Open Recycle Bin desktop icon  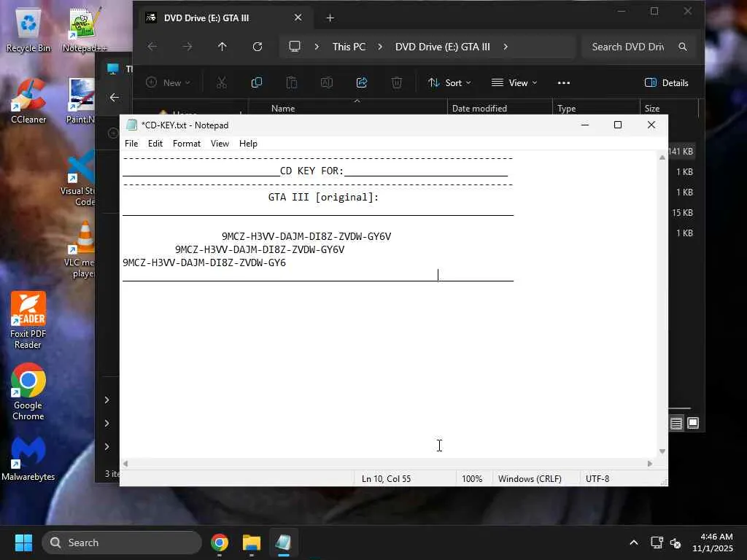[28, 31]
